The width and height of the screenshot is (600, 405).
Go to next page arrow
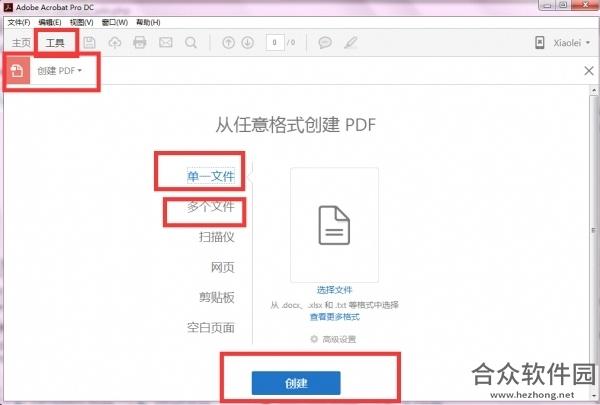point(248,42)
